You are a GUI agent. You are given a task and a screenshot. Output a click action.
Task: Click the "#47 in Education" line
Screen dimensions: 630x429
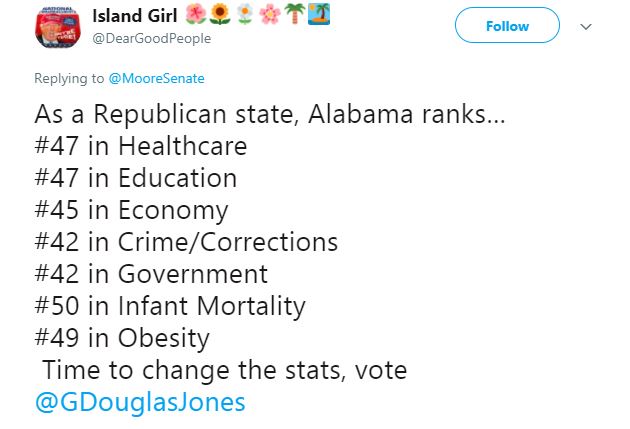coord(135,178)
